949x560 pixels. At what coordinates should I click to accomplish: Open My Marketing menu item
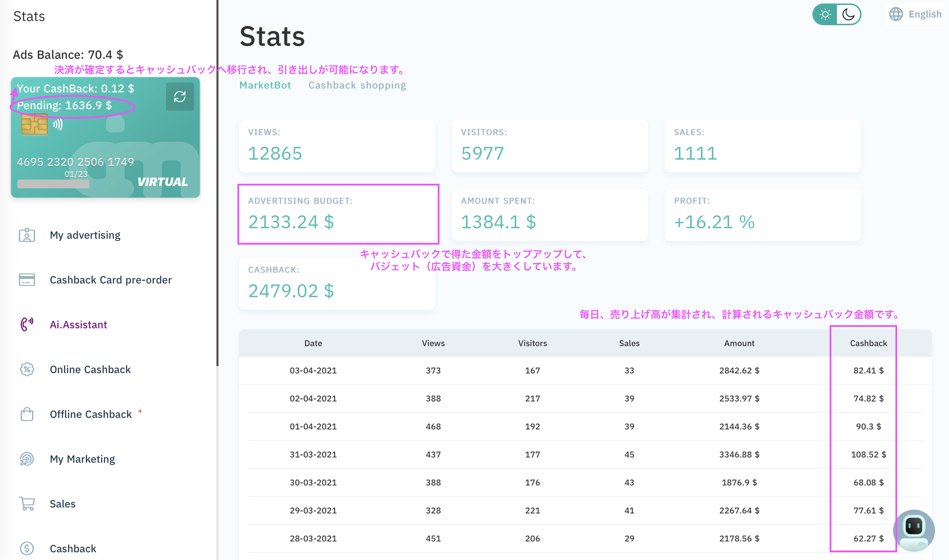[82, 459]
